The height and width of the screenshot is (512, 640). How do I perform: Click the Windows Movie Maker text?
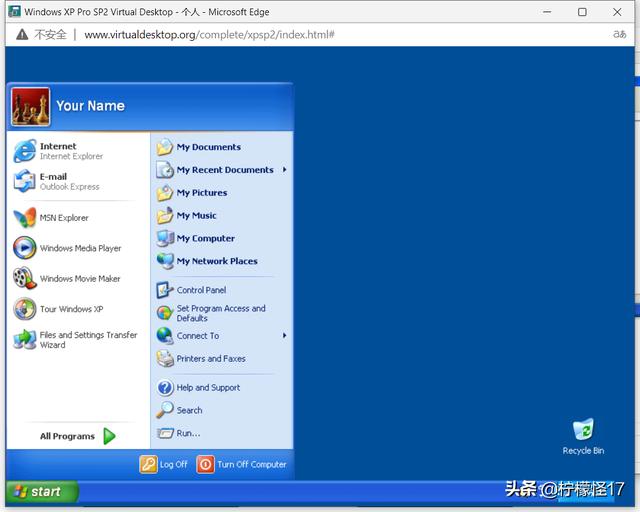pyautogui.click(x=80, y=278)
